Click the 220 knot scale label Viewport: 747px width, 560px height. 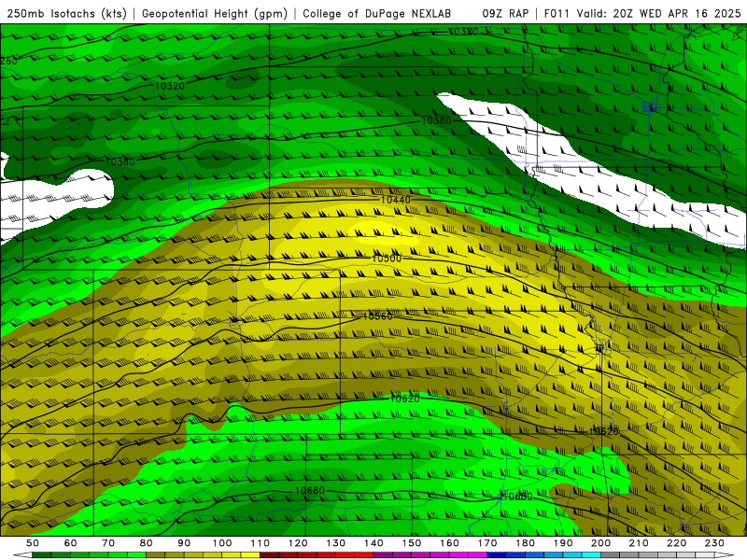pyautogui.click(x=677, y=543)
